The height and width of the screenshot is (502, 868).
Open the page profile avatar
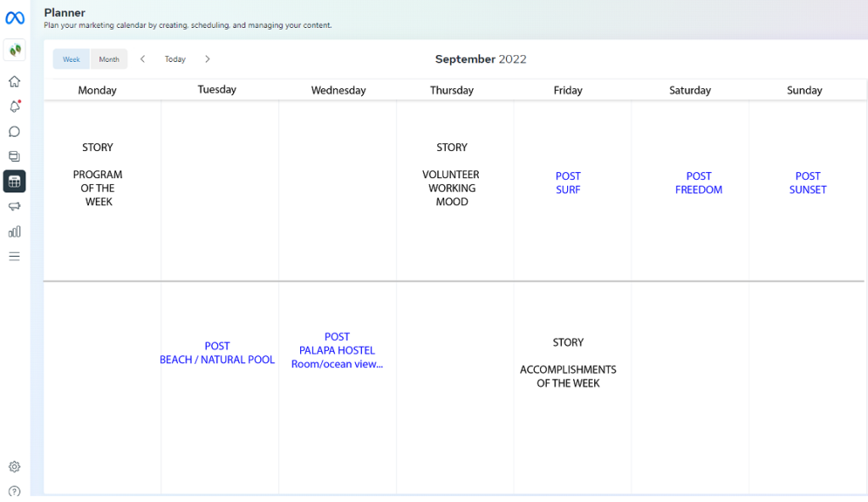(x=15, y=50)
